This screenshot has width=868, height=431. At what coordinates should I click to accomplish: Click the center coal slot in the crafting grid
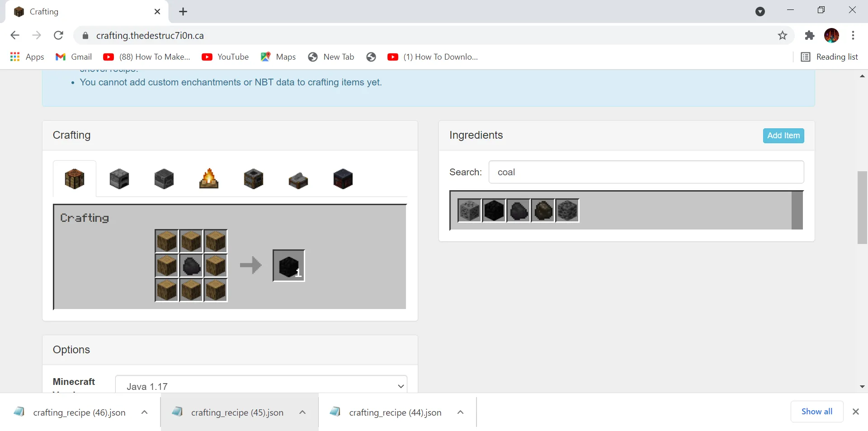click(x=191, y=266)
